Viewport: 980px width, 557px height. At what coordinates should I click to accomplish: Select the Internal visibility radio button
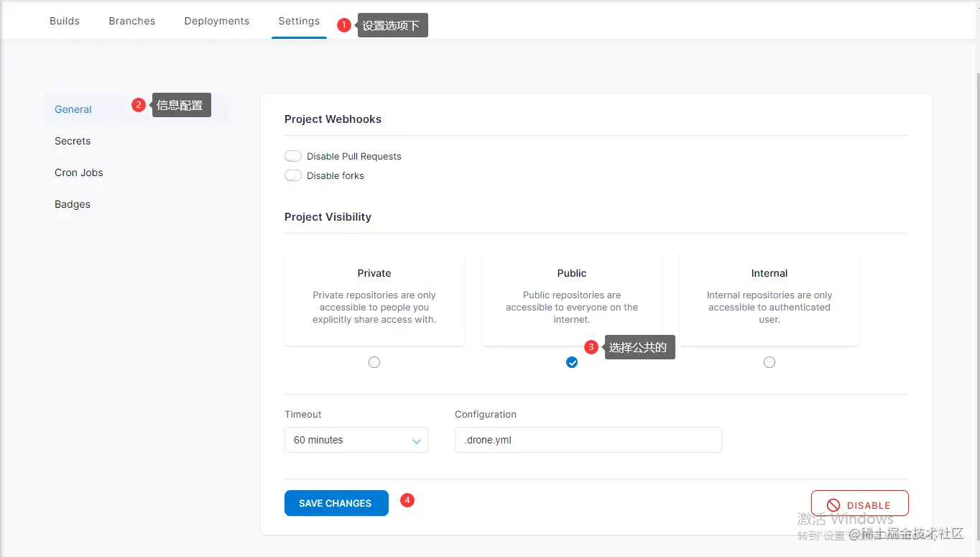769,362
